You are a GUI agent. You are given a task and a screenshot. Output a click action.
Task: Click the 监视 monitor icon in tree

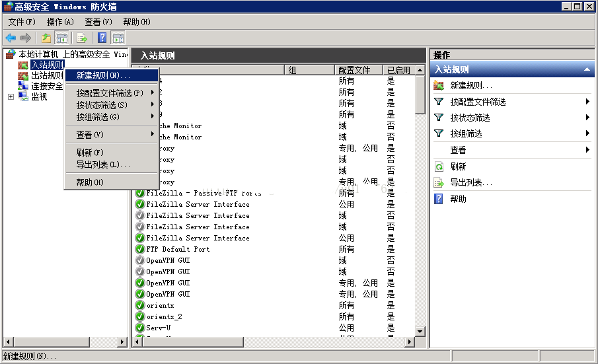pos(23,96)
